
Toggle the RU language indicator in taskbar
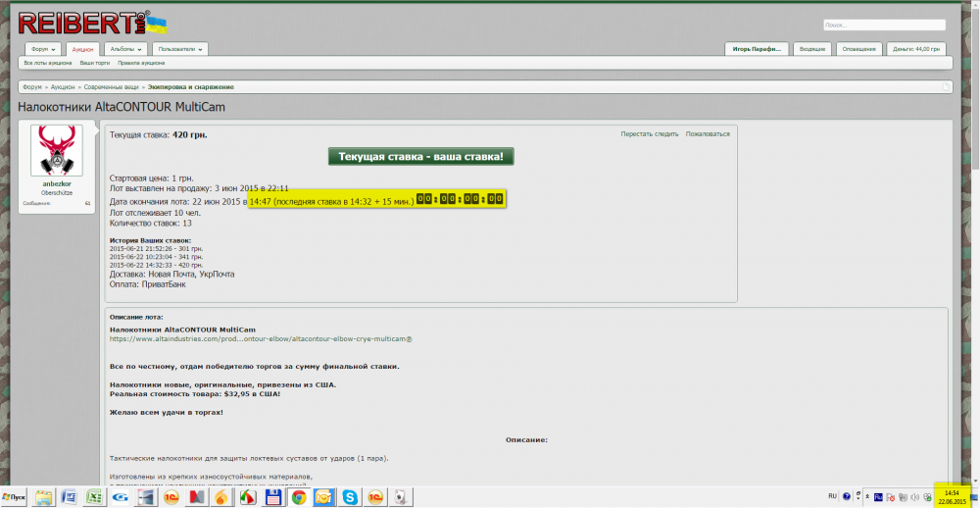point(832,496)
